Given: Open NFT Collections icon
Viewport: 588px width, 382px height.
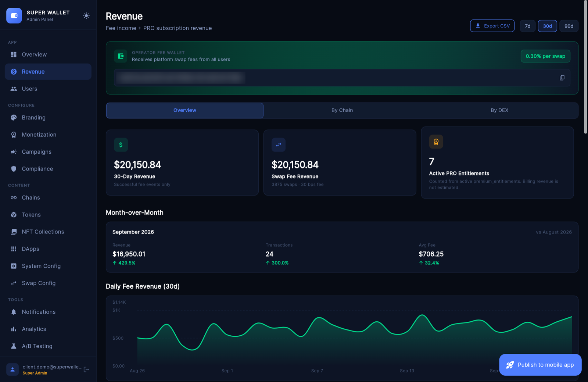Looking at the screenshot, I should click(x=14, y=232).
